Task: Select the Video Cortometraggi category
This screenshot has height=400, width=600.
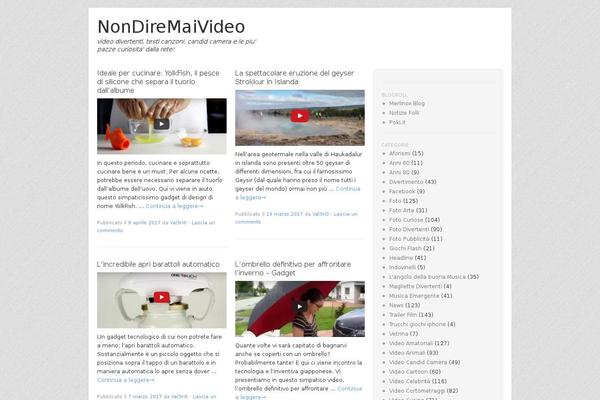Action: coord(417,391)
